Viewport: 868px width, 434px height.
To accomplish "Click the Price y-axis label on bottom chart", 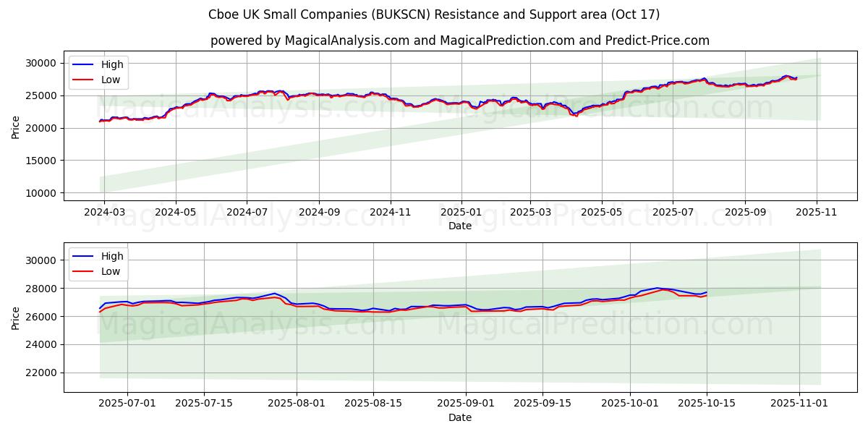I will [x=16, y=318].
